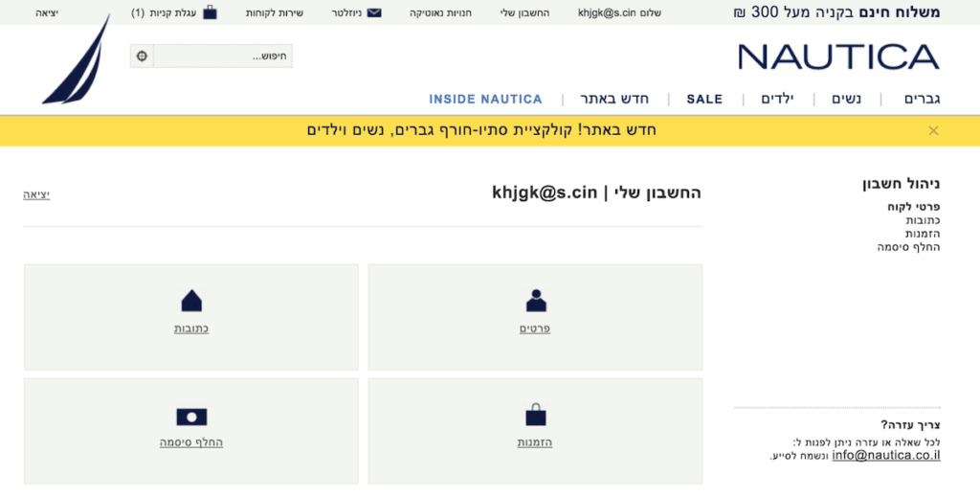Click the password icon in החלף סיסמה card
The height and width of the screenshot is (497, 980).
[191, 417]
